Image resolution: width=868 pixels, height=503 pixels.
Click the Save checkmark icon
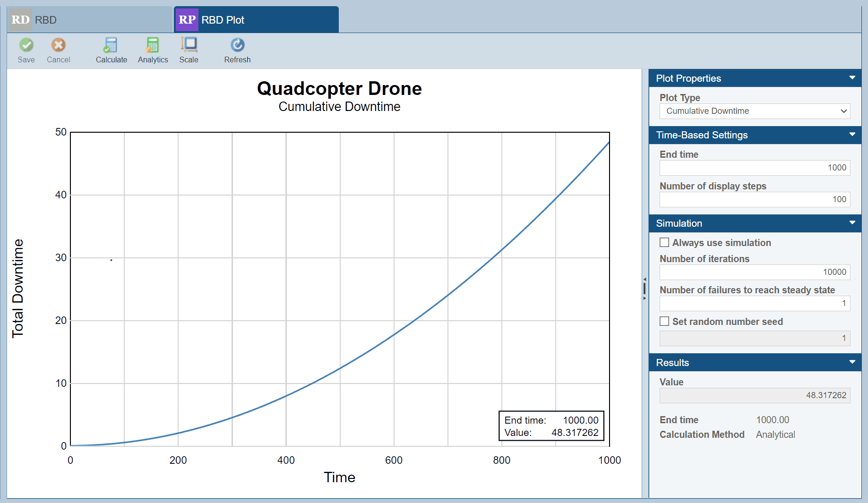point(26,45)
